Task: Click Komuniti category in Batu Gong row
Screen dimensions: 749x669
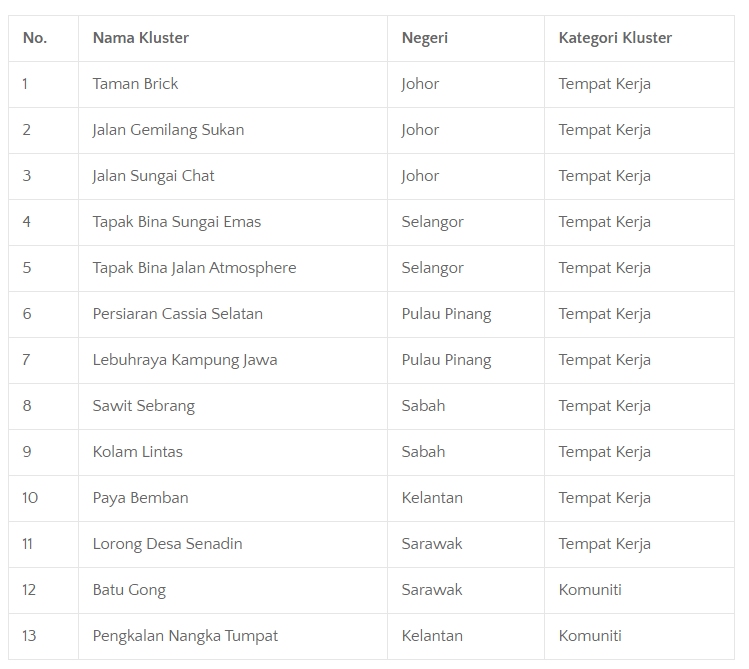Action: (590, 590)
